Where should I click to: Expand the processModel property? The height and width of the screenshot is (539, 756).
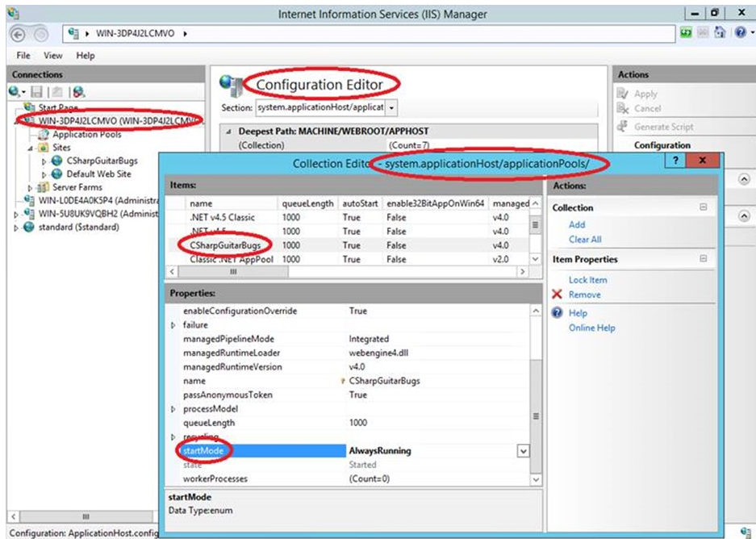click(x=173, y=409)
